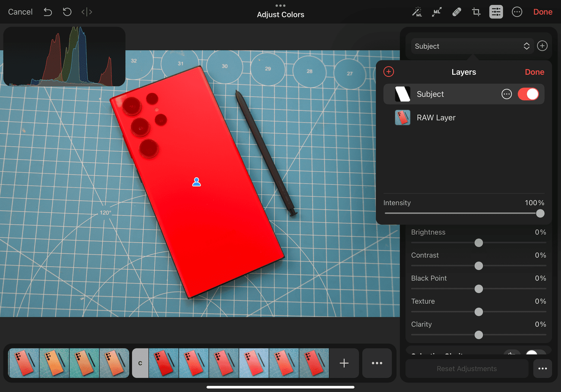Viewport: 561px width, 392px height.
Task: Open the Adjust Colors panel icon
Action: 496,12
